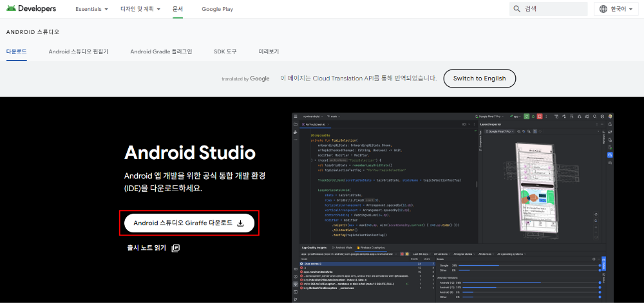
Task: Focus the 검색 search field
Action: 548,8
